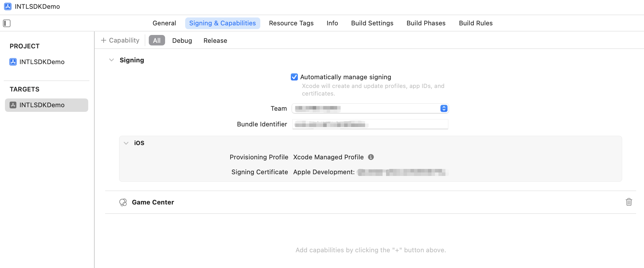Toggle the navigator sidebar icon
Viewport: 644px width, 268px height.
tap(7, 23)
